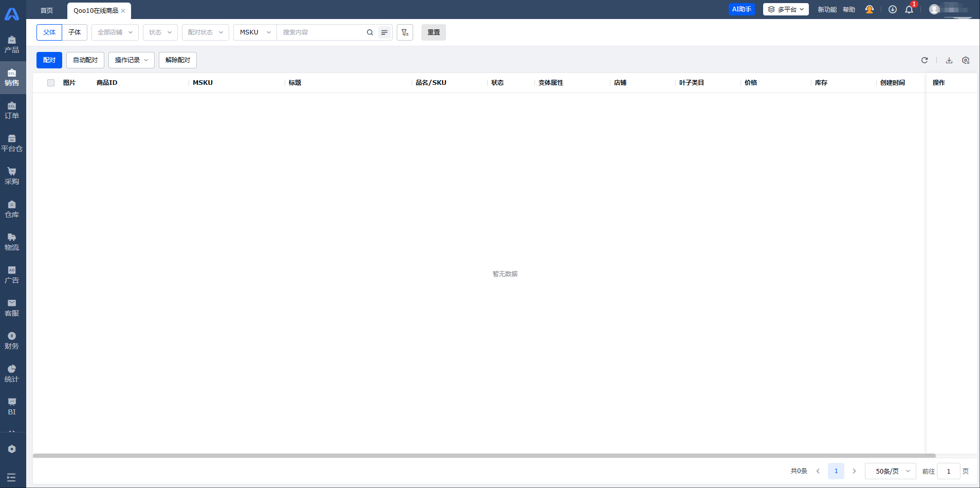Screen dimensions: 980x488
Task: Switch to 子体 view
Action: 75,32
